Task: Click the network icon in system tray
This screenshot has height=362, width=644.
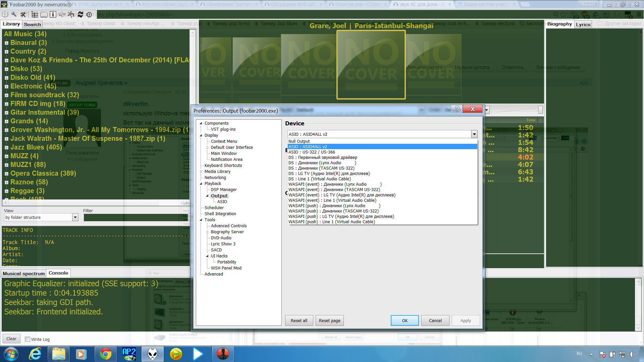Action: pos(623,354)
